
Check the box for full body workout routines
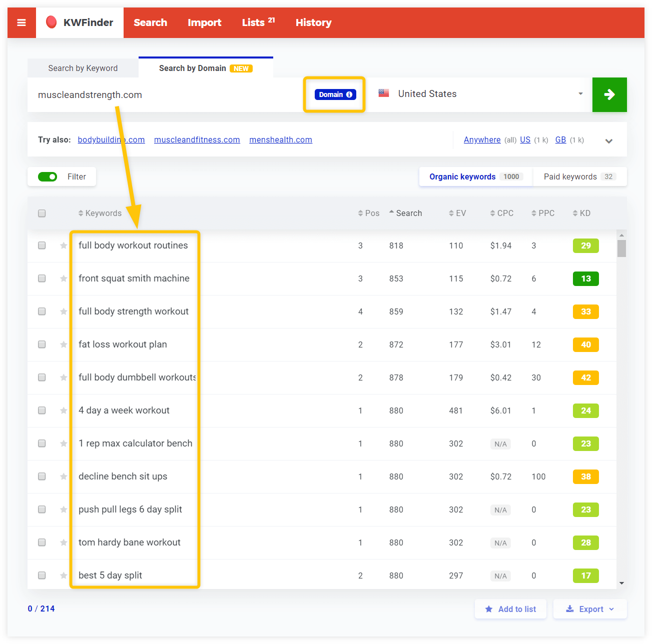coord(42,245)
